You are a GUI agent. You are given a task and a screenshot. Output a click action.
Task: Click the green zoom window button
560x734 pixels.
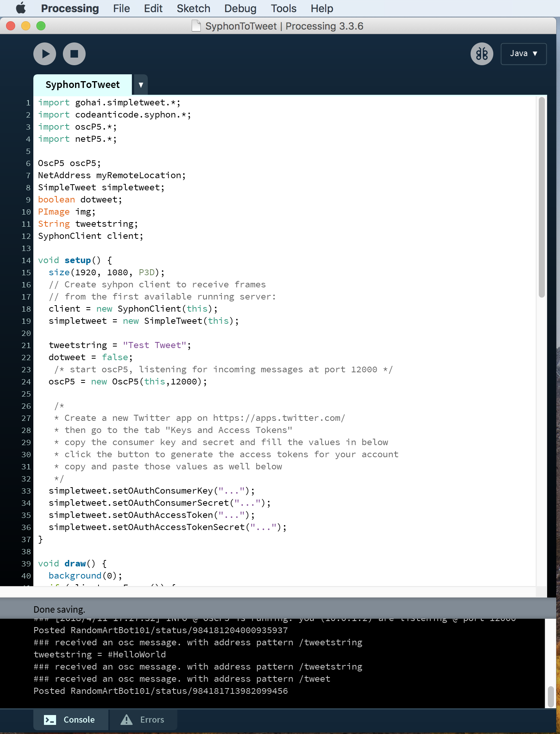point(41,26)
